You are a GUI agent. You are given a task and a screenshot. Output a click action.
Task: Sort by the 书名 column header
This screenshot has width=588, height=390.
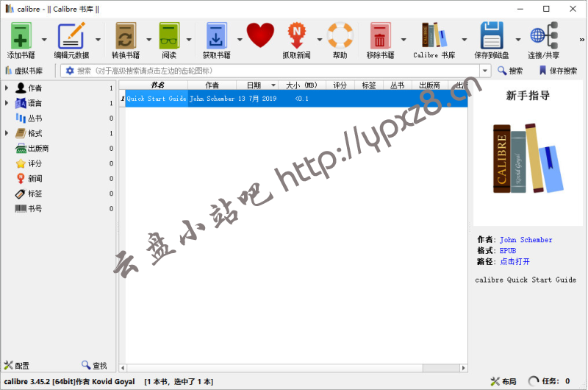(157, 85)
